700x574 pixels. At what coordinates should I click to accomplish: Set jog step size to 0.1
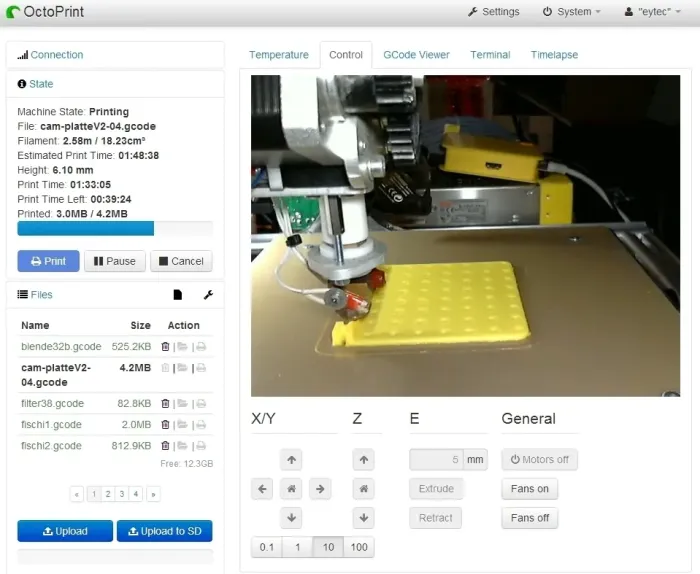tap(266, 547)
